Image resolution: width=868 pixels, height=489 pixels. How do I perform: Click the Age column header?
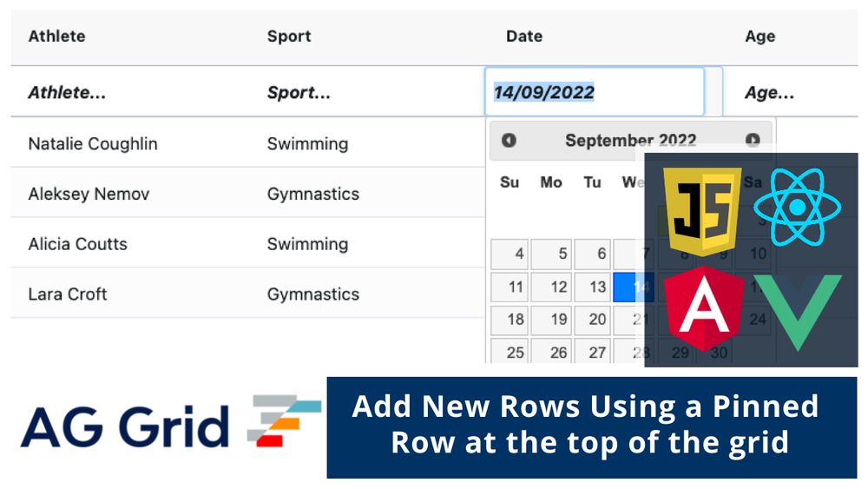(759, 36)
